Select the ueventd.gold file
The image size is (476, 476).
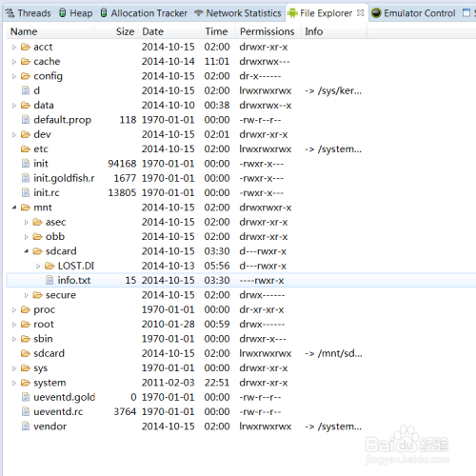[x=65, y=397]
